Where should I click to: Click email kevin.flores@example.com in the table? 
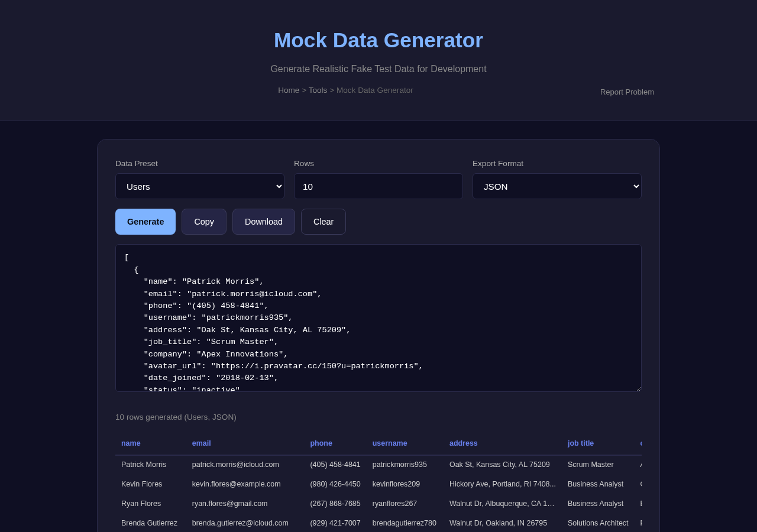(x=237, y=484)
